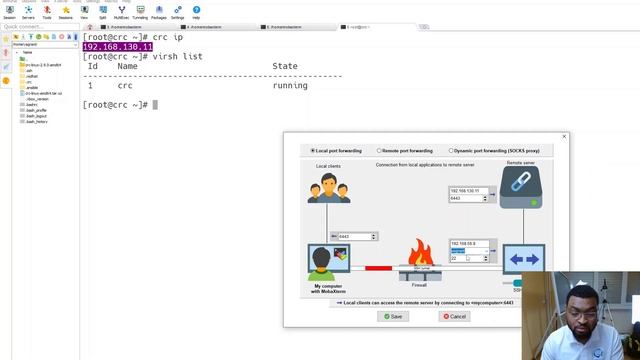This screenshot has height=360, width=640.
Task: Click the SSH port 22 stepper
Action: tap(485, 258)
